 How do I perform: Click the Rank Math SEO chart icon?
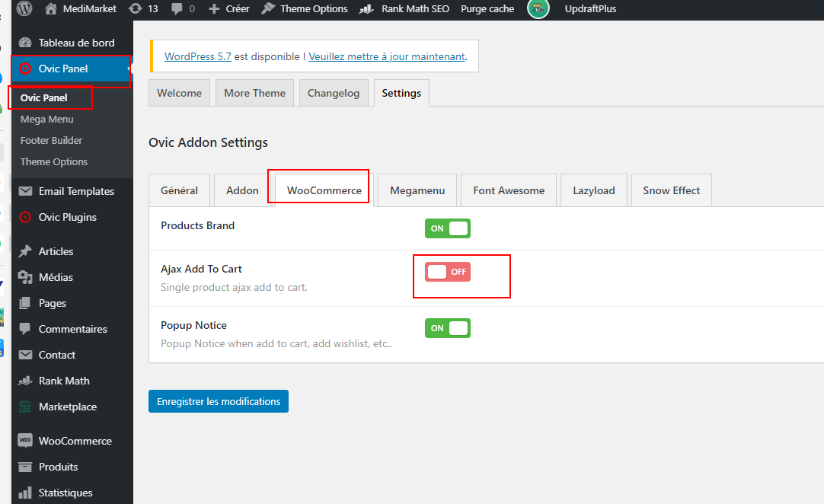coord(366,9)
